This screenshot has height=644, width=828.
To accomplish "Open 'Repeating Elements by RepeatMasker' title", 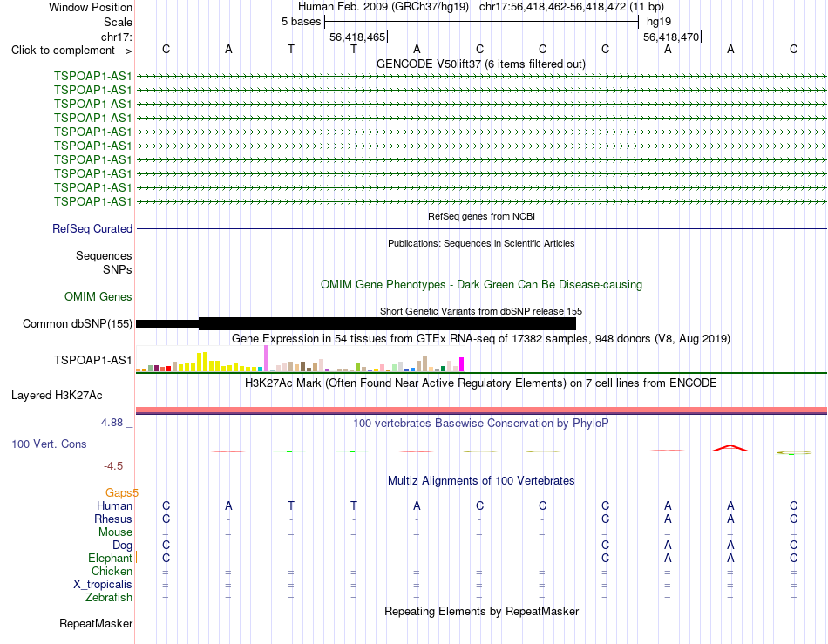I will (481, 611).
